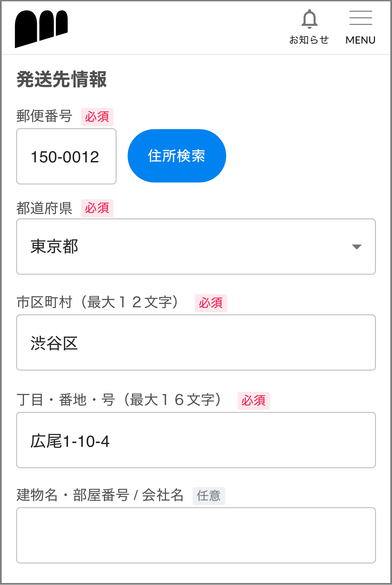
Task: Focus the 市区町村 field containing 渋谷区
Action: [196, 342]
